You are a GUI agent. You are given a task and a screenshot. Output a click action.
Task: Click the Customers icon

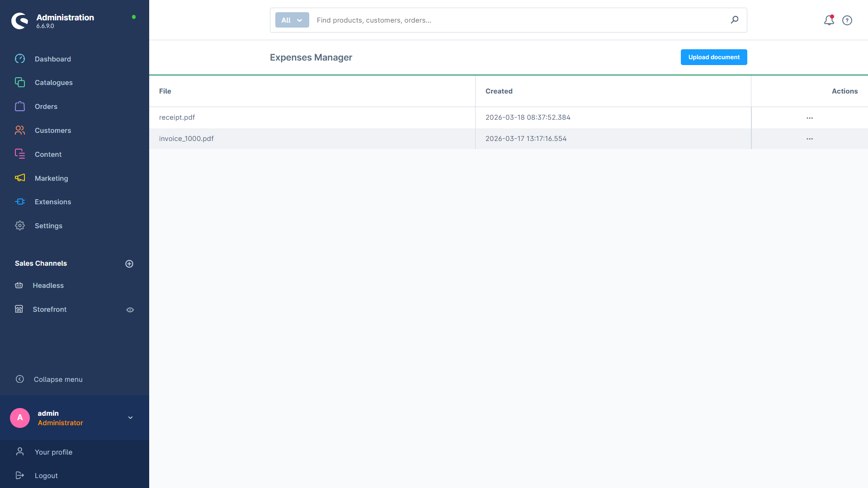coord(20,130)
